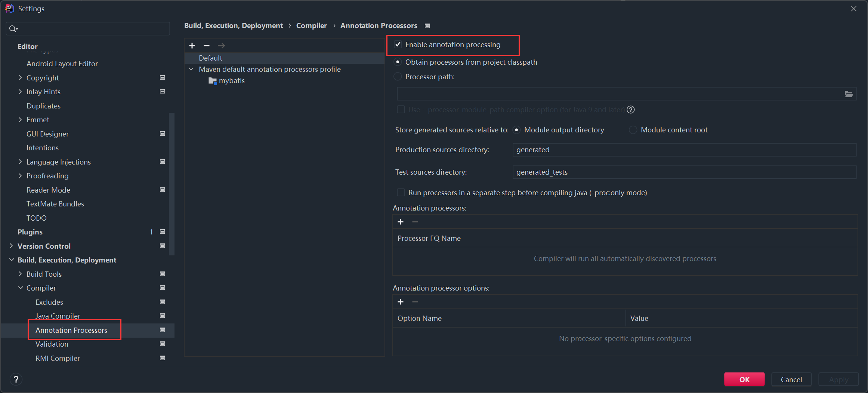Click the Production sources directory field
This screenshot has width=868, height=393.
point(684,150)
